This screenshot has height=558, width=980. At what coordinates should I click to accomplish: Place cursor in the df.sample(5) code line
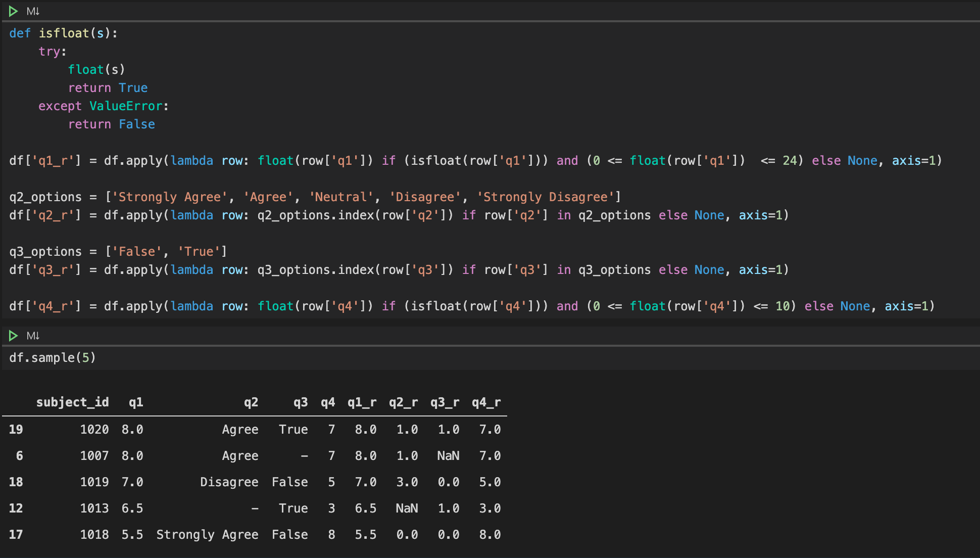(x=53, y=358)
